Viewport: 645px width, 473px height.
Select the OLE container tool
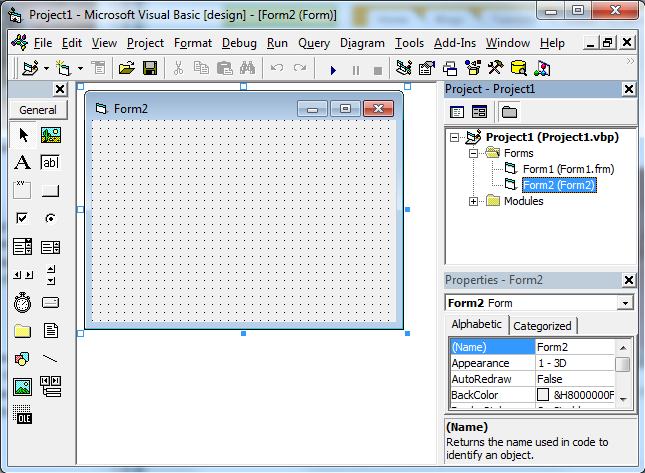[22, 415]
